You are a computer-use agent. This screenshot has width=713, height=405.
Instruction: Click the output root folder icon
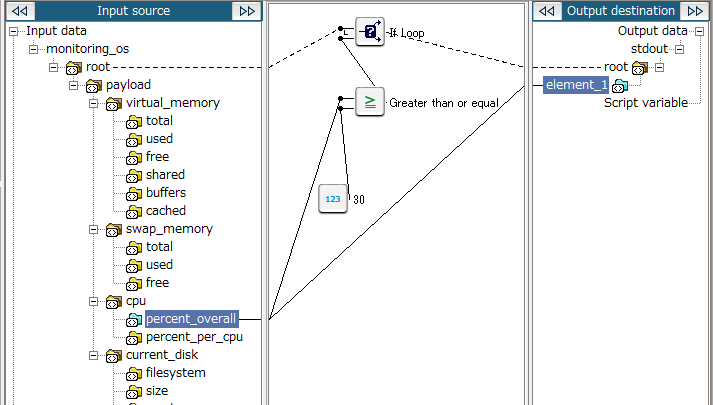click(x=640, y=67)
